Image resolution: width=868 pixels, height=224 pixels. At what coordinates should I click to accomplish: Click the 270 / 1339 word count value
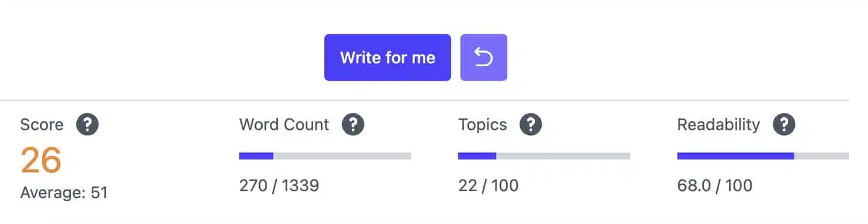pyautogui.click(x=279, y=186)
